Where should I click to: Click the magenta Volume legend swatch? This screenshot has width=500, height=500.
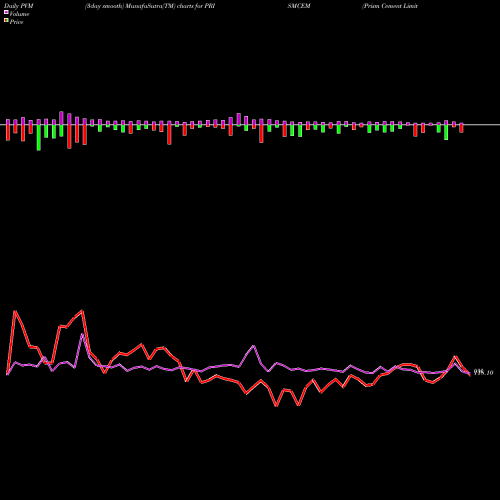coord(6,12)
